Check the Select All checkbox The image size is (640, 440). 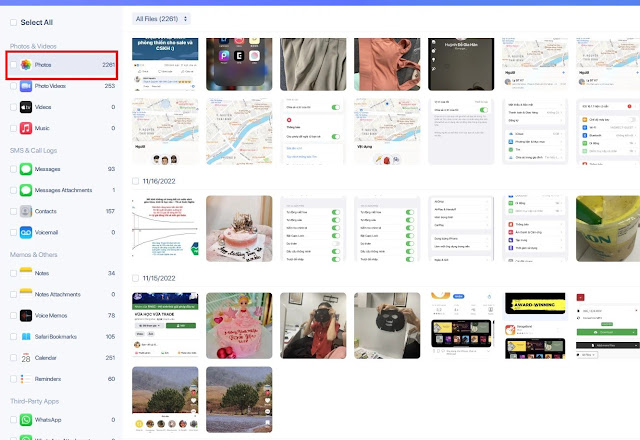coord(13,22)
